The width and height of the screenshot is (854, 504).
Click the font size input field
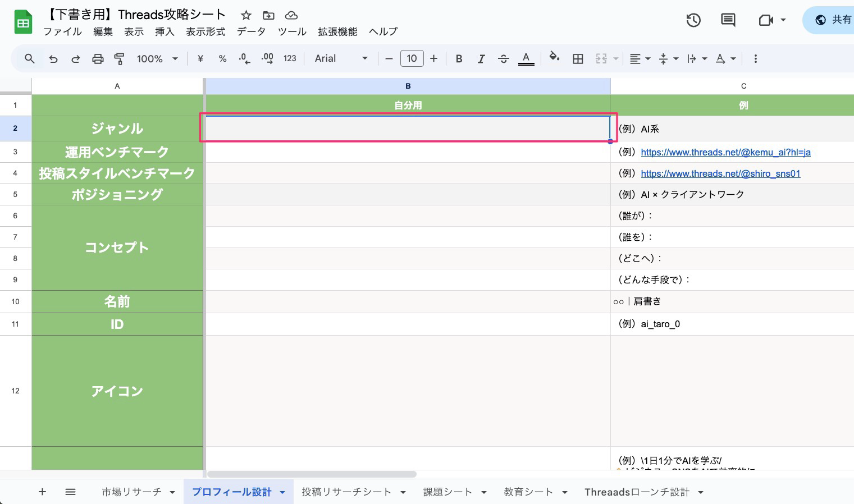(412, 59)
